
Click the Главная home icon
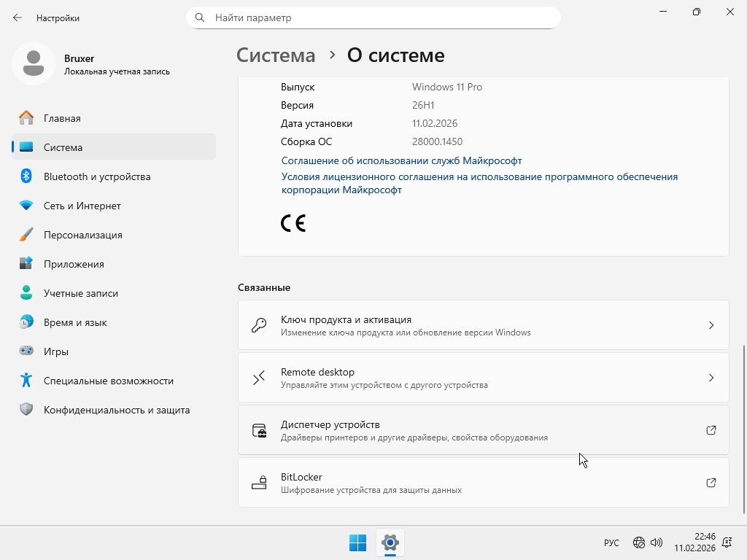26,117
